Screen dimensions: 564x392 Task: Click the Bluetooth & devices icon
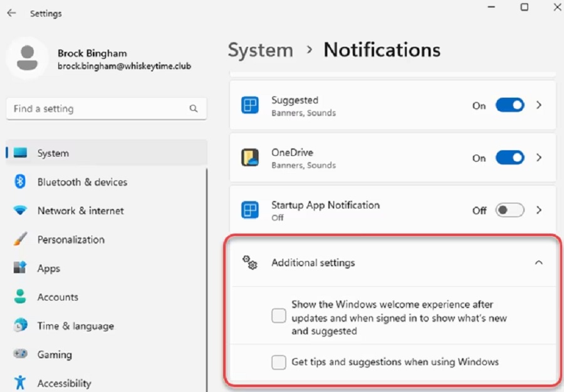point(20,182)
